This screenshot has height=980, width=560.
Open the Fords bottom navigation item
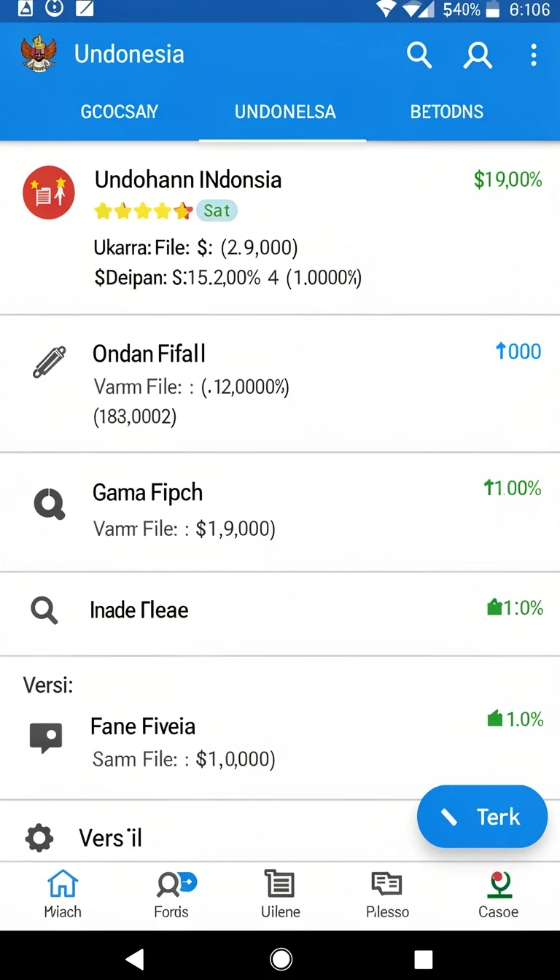coord(171,895)
